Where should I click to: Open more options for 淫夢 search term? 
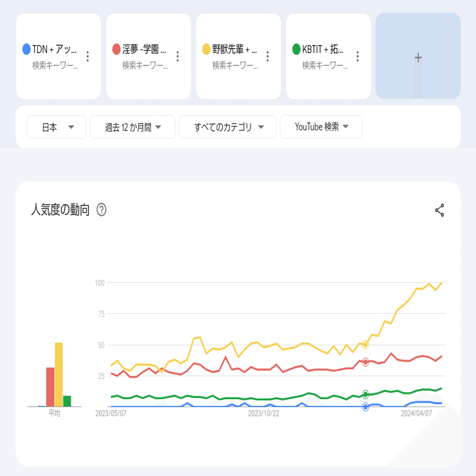pos(177,57)
